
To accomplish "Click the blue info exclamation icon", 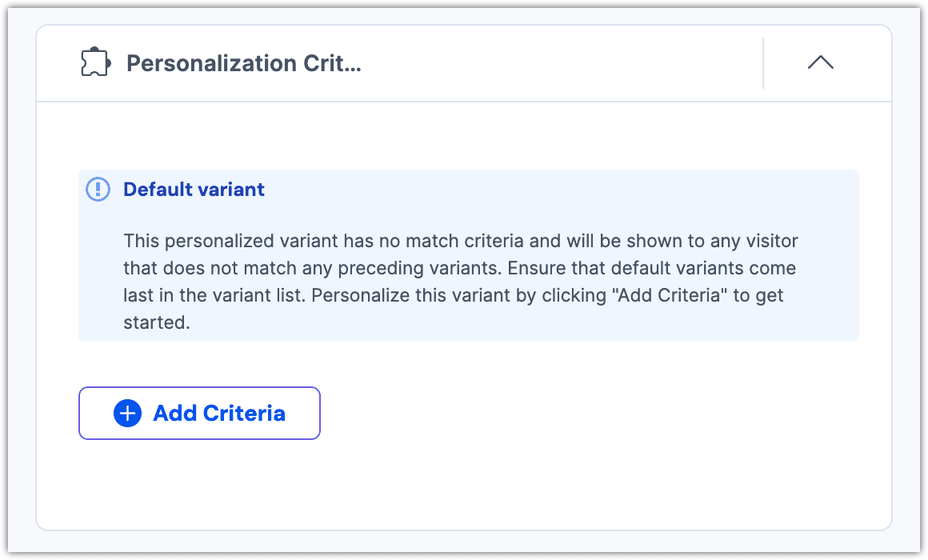I will click(x=98, y=190).
